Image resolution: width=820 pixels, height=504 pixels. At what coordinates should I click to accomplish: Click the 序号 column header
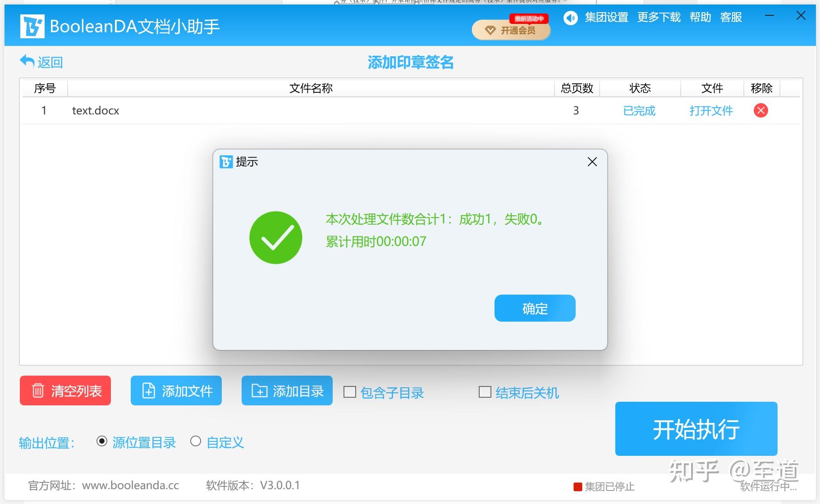point(45,88)
